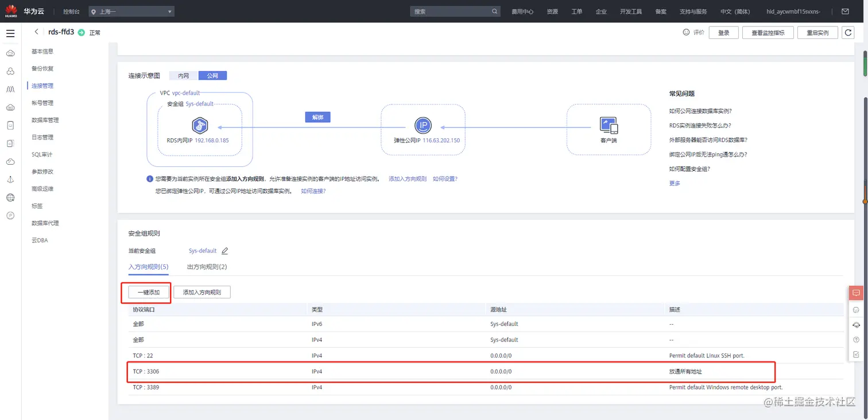Viewport: 868px width, 420px height.
Task: Click the 放通所有地址 description cell
Action: (x=685, y=371)
